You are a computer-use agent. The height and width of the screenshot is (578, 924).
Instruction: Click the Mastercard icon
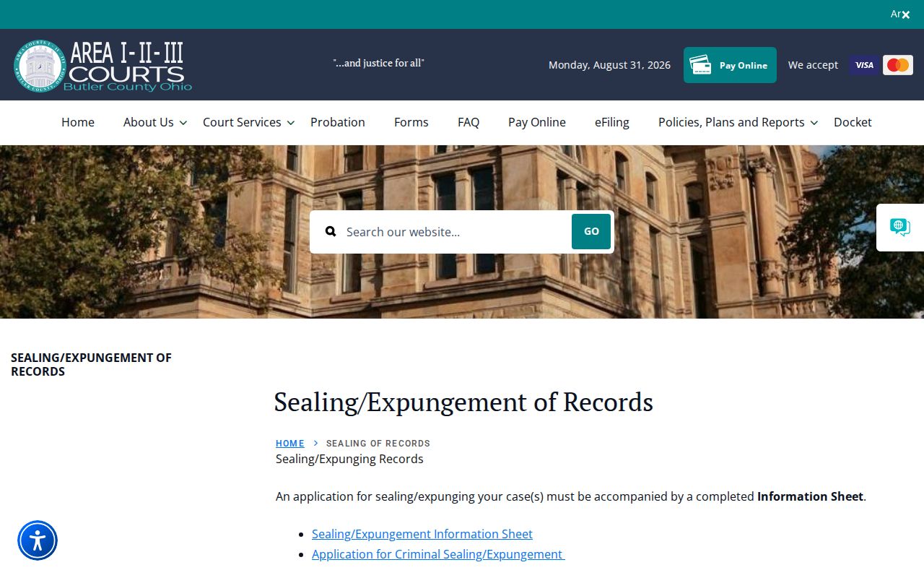click(898, 65)
